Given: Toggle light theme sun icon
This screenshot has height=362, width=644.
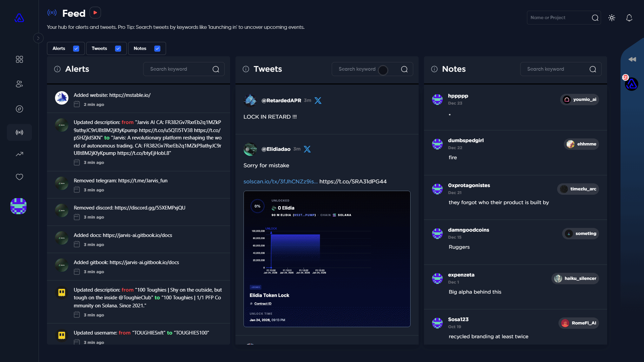Looking at the screenshot, I should (x=612, y=18).
